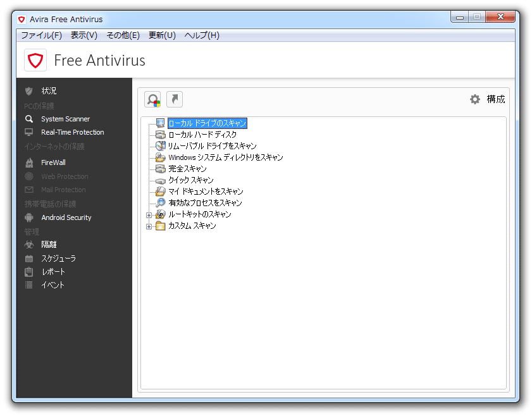This screenshot has width=532, height=416.
Task: Minimize the Avira Free Antivirus window
Action: click(x=460, y=17)
